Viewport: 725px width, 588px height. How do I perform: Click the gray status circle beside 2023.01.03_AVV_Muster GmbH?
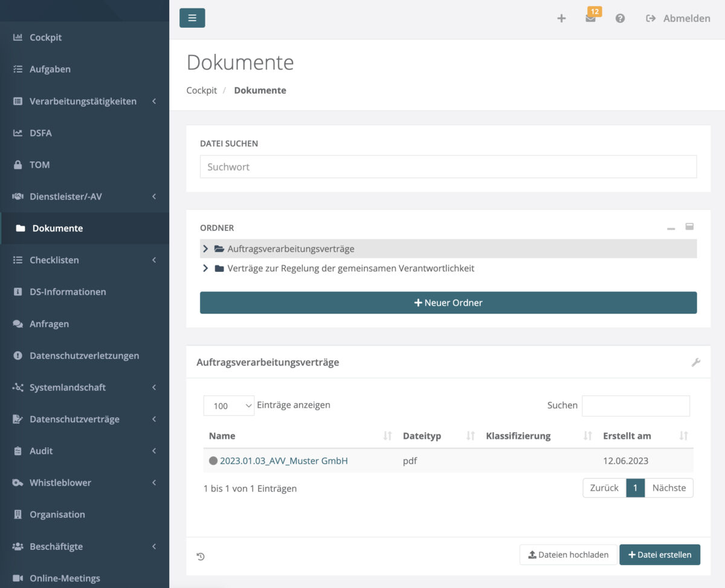[x=213, y=460]
